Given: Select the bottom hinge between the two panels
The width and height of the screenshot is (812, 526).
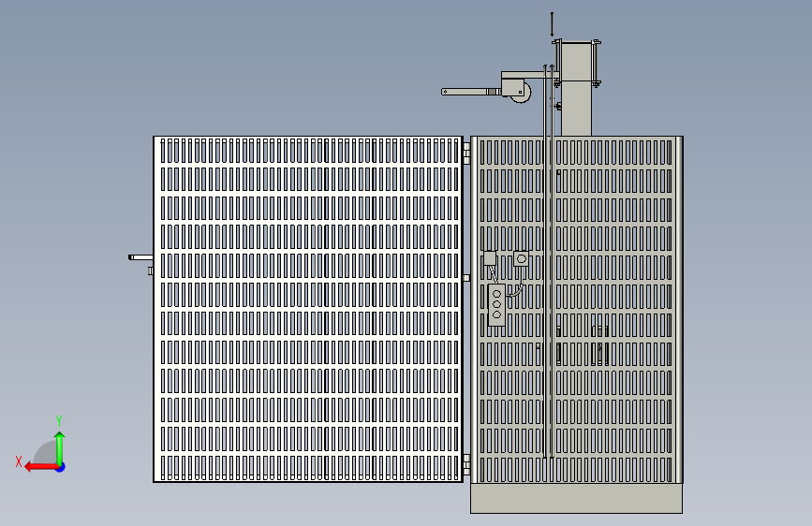Looking at the screenshot, I should (466, 464).
